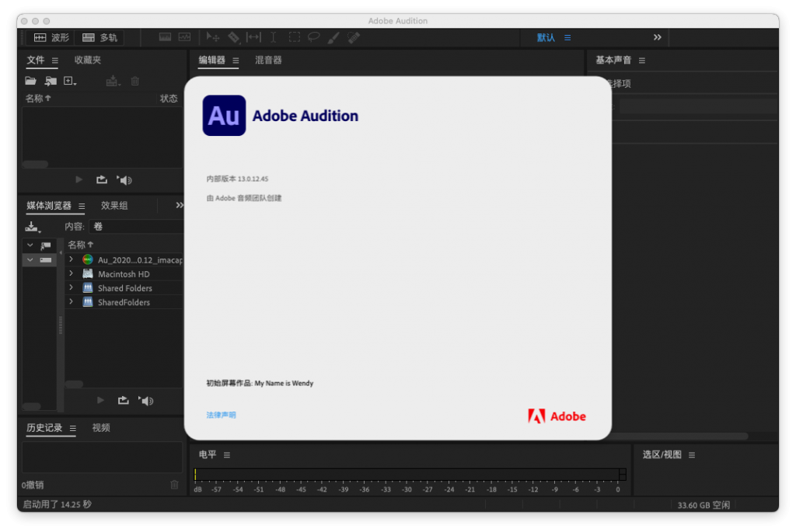Collapse the drives tree node
The height and width of the screenshot is (532, 796).
(x=30, y=259)
